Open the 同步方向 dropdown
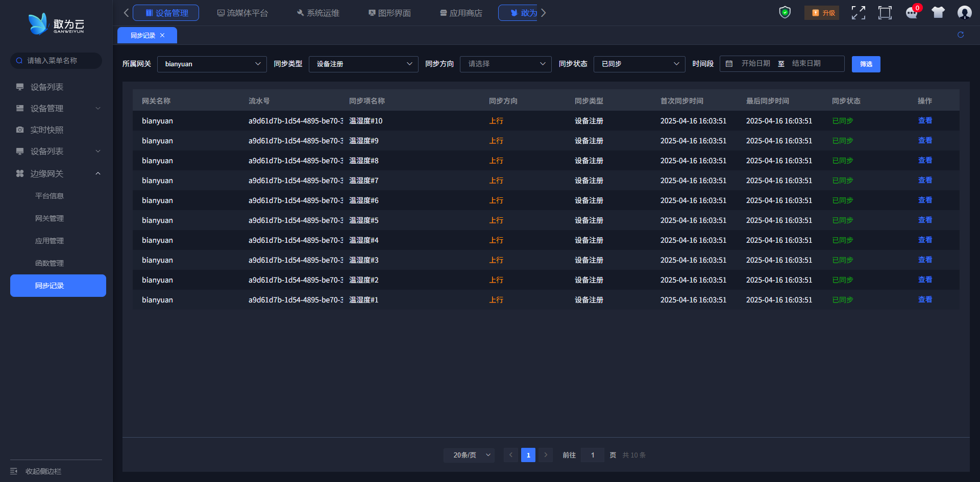This screenshot has width=980, height=482. point(505,64)
